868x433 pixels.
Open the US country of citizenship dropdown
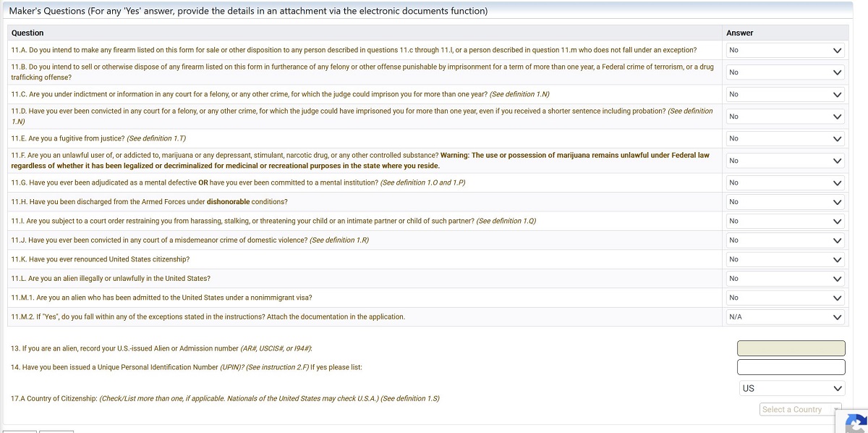[x=791, y=389]
